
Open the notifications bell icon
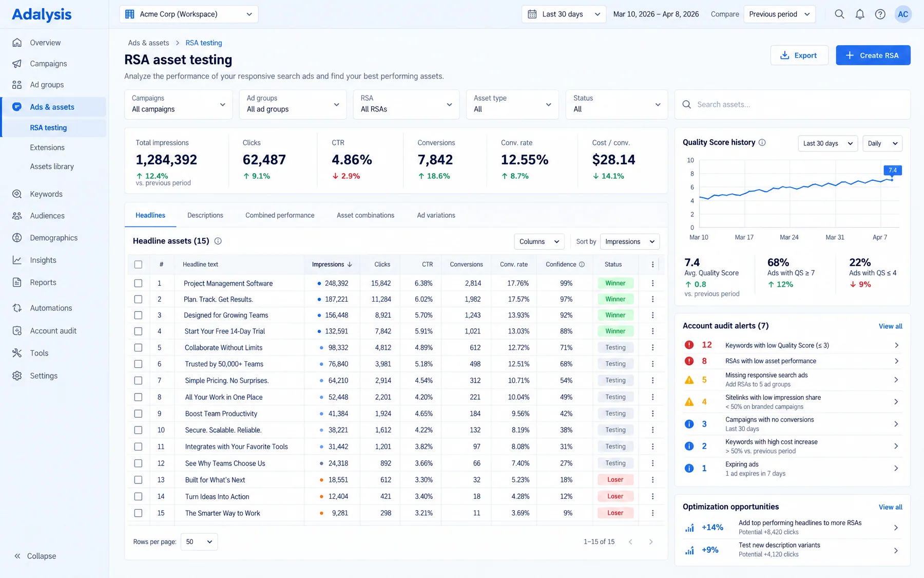tap(860, 14)
